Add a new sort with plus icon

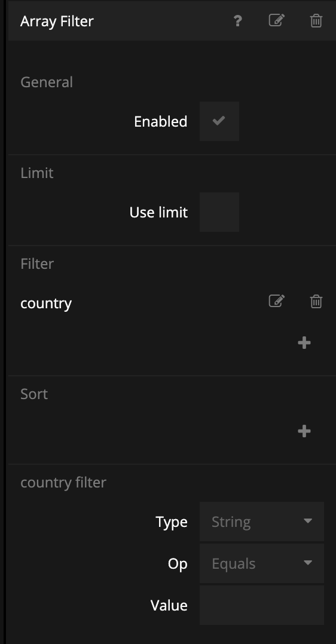click(x=304, y=431)
